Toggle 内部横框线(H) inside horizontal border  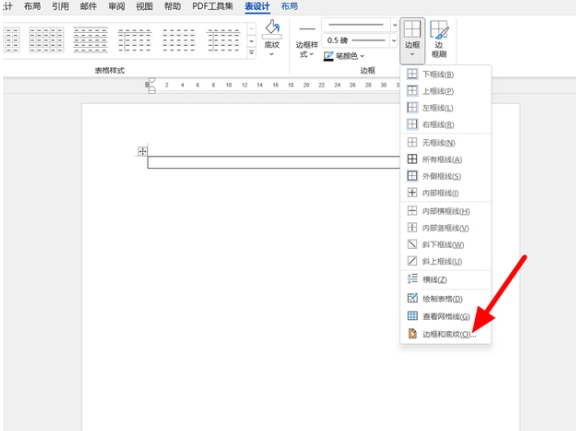point(446,211)
